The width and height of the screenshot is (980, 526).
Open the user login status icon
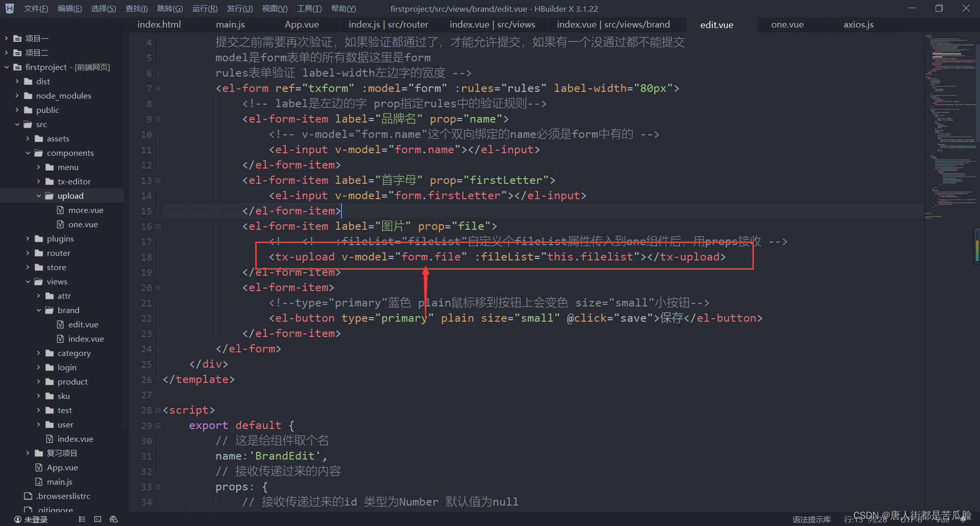click(18, 519)
